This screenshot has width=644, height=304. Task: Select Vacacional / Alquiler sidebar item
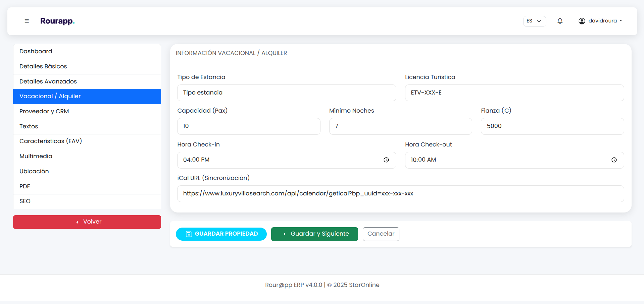point(87,96)
